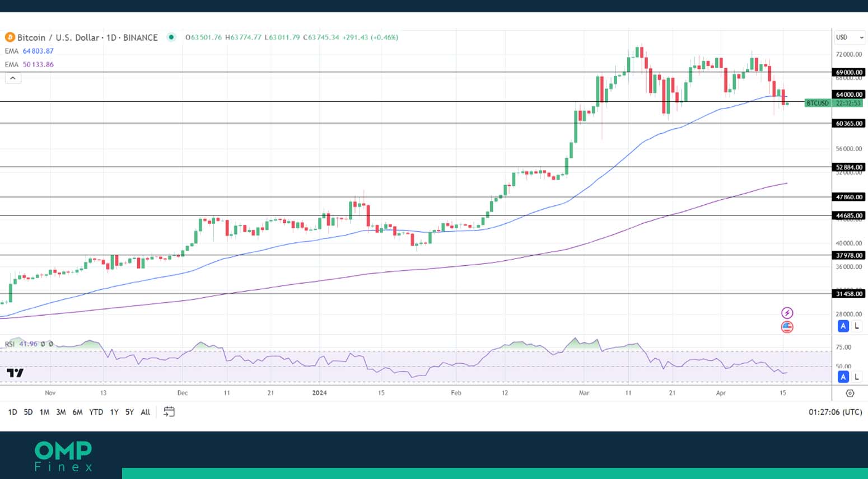Select the 5D time range

tap(28, 412)
